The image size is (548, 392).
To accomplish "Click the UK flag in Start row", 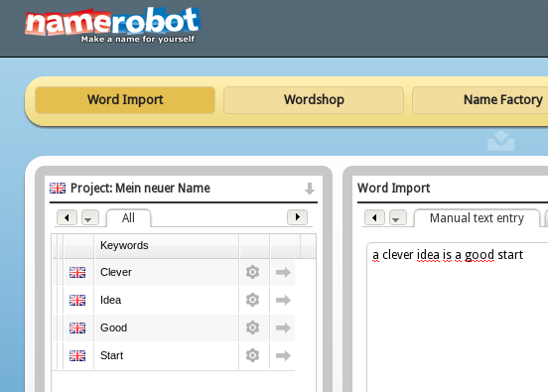I will 77,355.
